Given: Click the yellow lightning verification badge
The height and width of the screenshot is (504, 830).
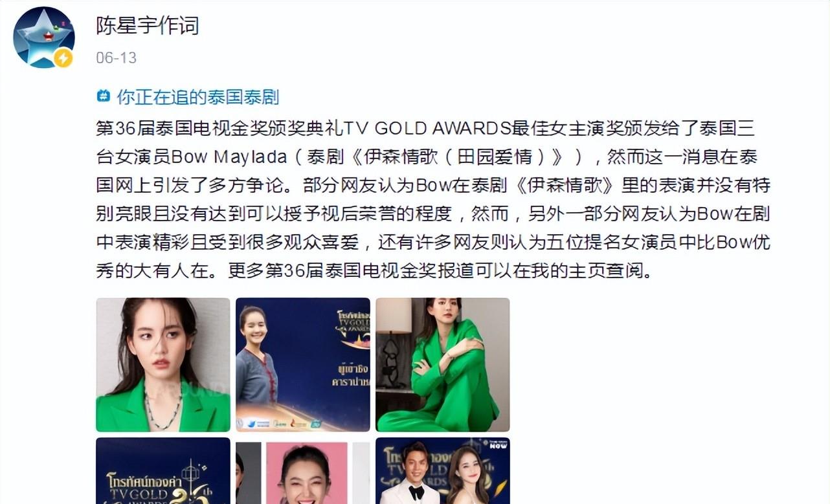Looking at the screenshot, I should (63, 58).
